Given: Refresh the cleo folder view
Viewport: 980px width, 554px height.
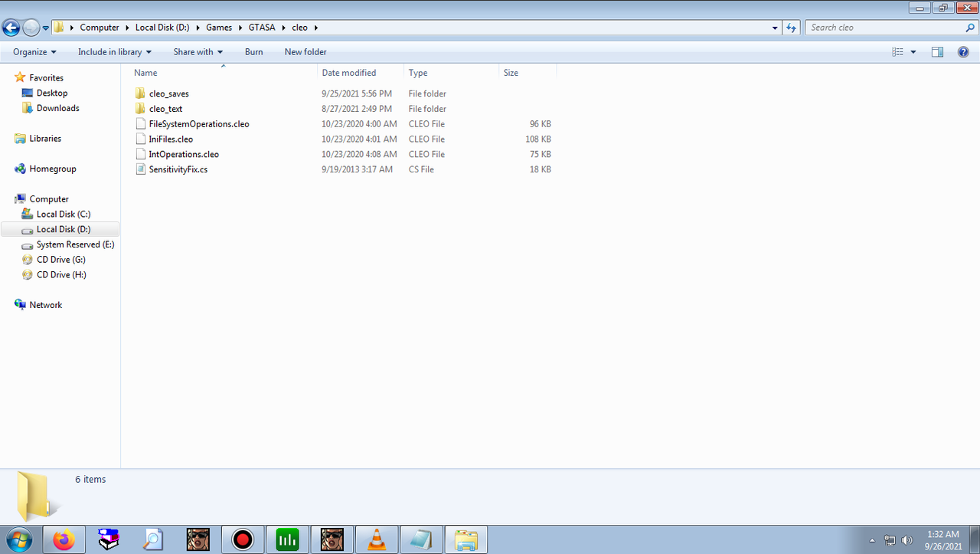Looking at the screenshot, I should 792,28.
